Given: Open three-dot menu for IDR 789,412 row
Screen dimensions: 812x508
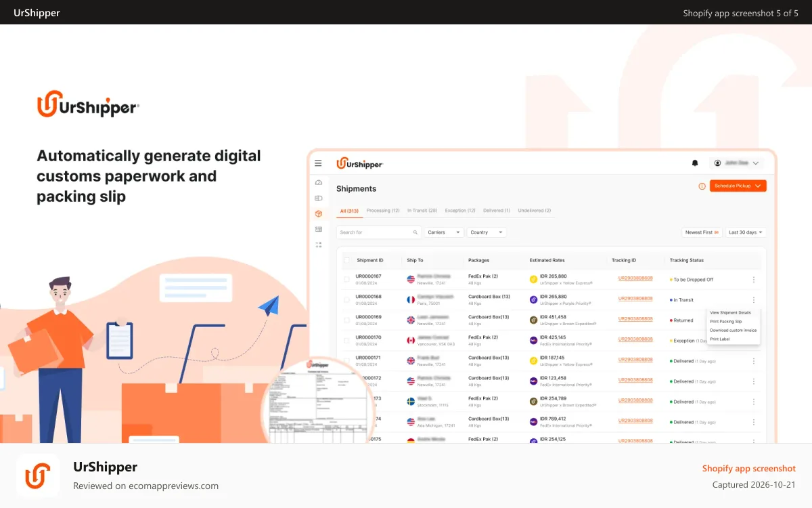Looking at the screenshot, I should 754,422.
